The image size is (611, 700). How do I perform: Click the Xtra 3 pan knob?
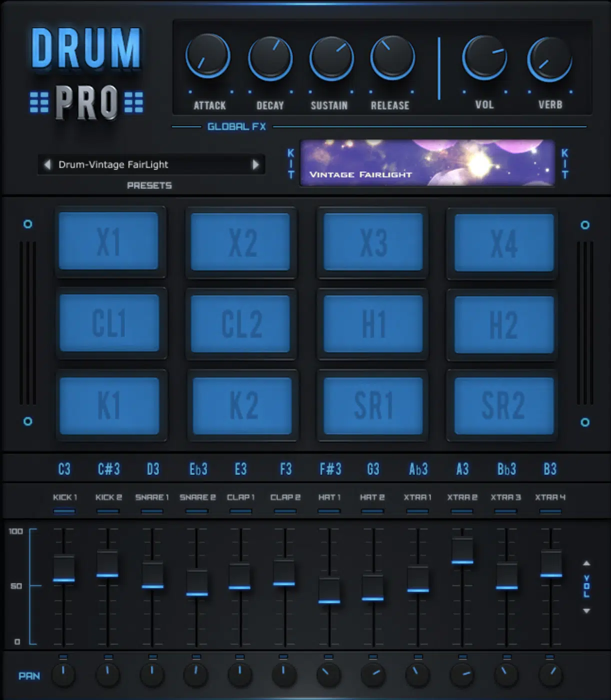[506, 674]
